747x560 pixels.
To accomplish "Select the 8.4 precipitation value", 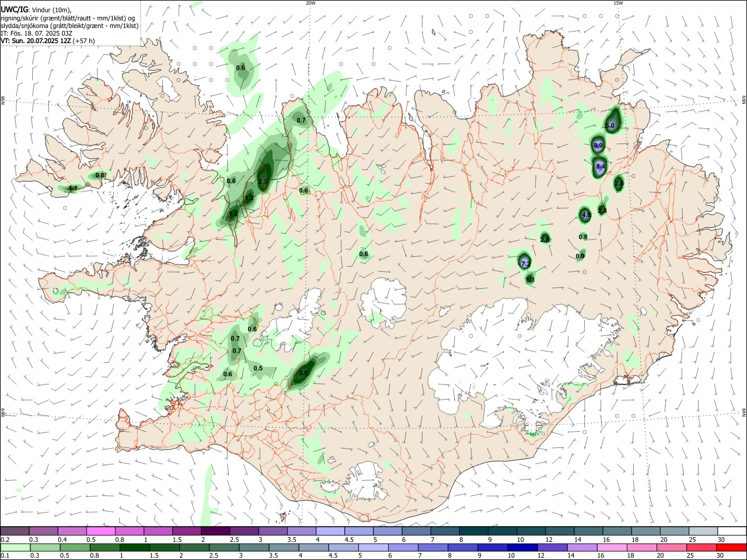I will [x=601, y=167].
